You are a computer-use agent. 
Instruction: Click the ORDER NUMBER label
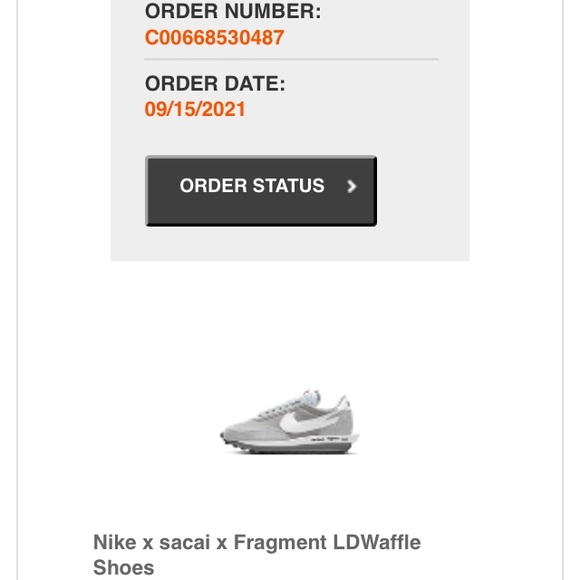[x=233, y=11]
